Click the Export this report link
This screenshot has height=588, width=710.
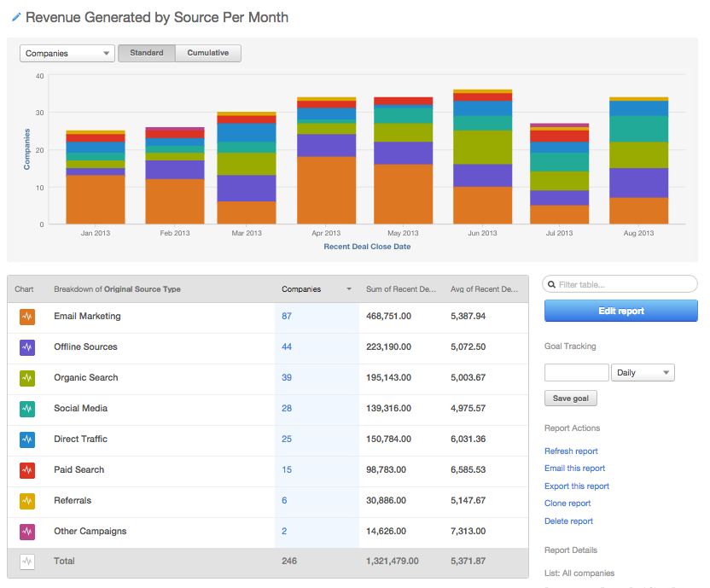[x=577, y=486]
